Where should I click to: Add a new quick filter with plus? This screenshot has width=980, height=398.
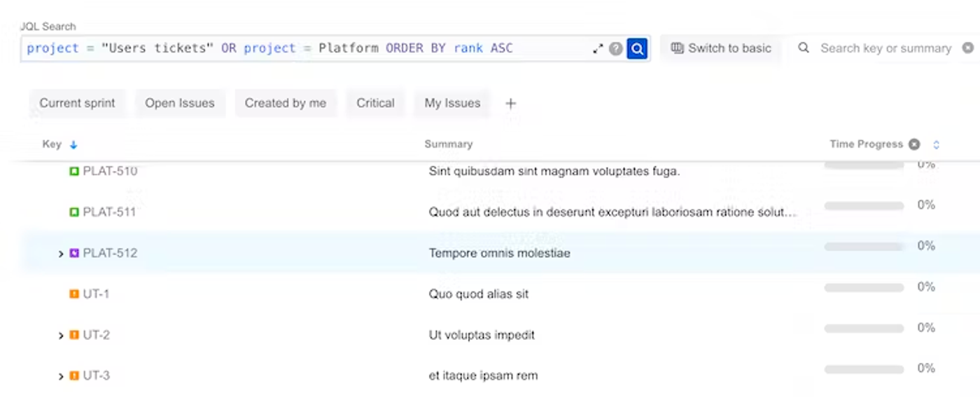tap(511, 104)
